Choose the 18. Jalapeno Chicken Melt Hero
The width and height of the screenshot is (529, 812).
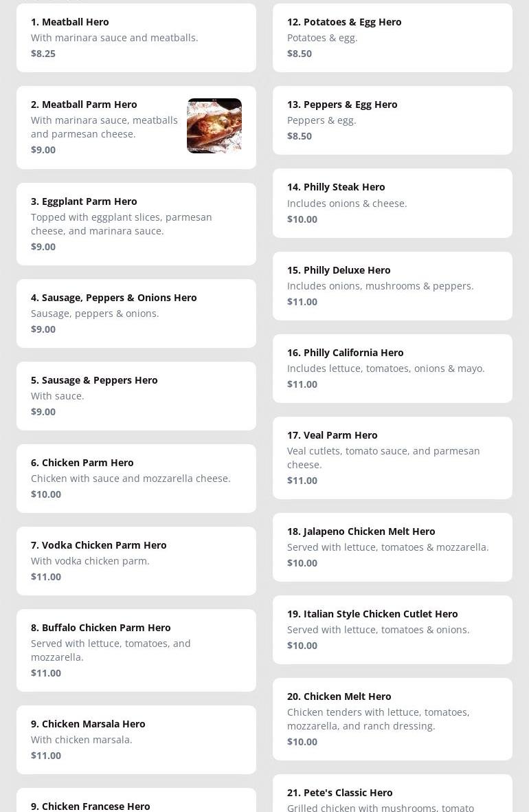(x=392, y=547)
